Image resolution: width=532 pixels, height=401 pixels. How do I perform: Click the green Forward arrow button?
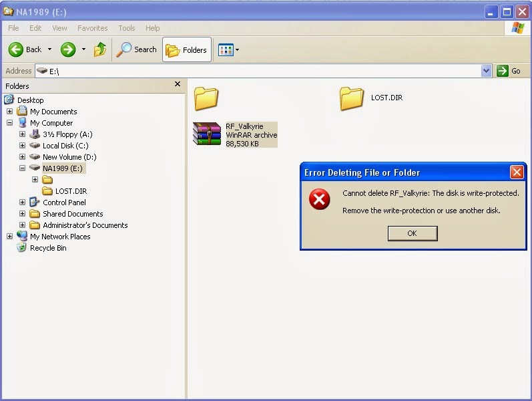(x=68, y=49)
